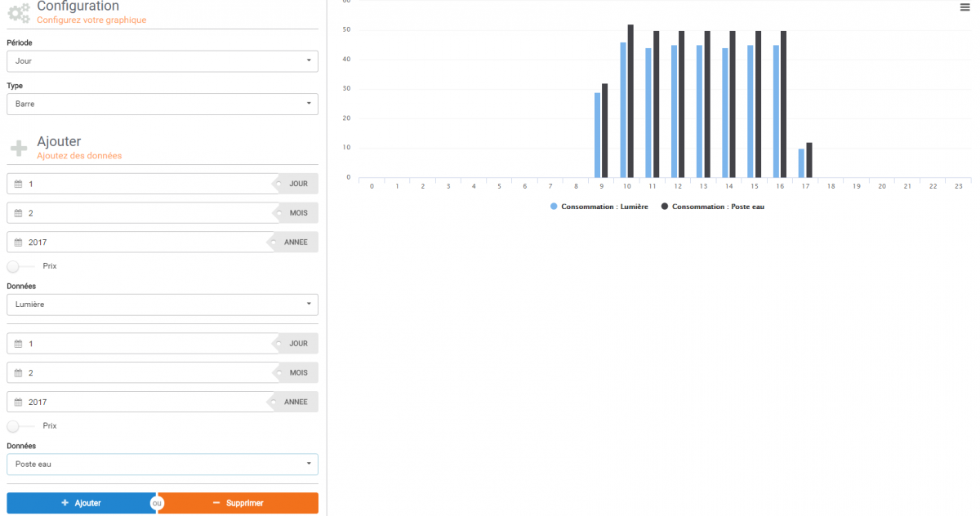Open the Type dropdown showing Barre

click(x=163, y=105)
